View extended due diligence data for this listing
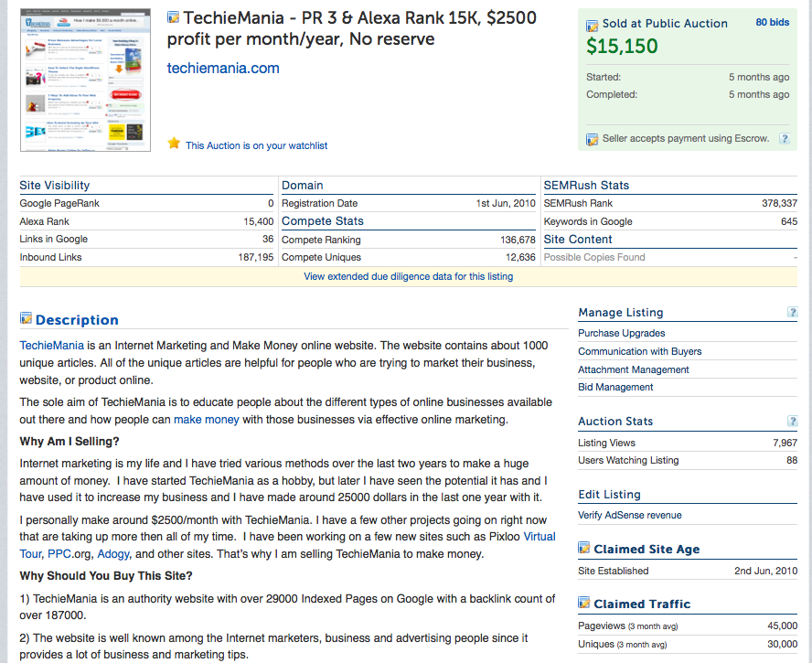The height and width of the screenshot is (663, 812). point(409,276)
